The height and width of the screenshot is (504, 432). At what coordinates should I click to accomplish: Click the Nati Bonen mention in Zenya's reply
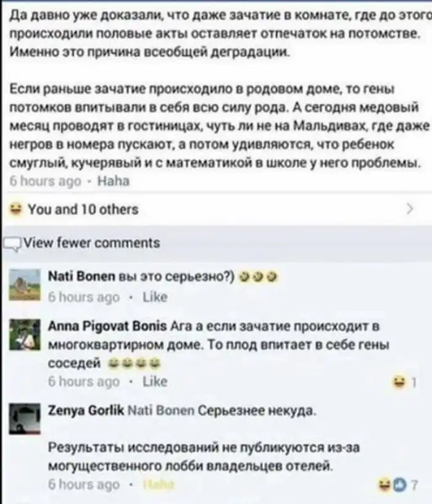click(x=161, y=411)
